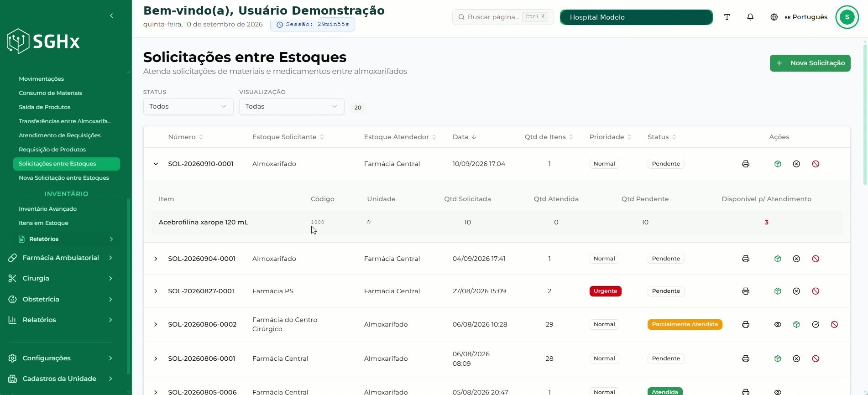Open Inventário Avançado page
The width and height of the screenshot is (868, 395).
47,209
